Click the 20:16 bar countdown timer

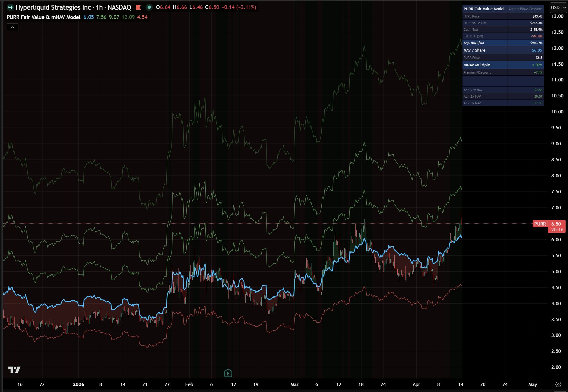click(x=557, y=230)
